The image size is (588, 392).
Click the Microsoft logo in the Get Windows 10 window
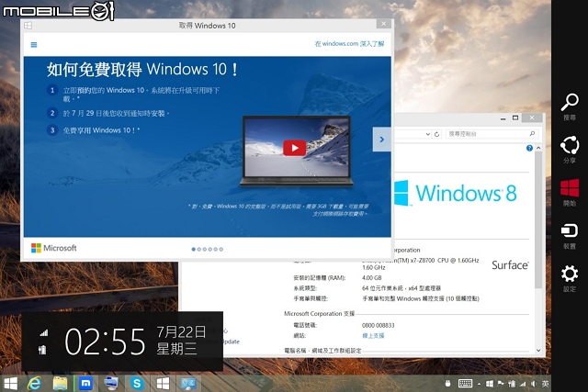coord(54,248)
